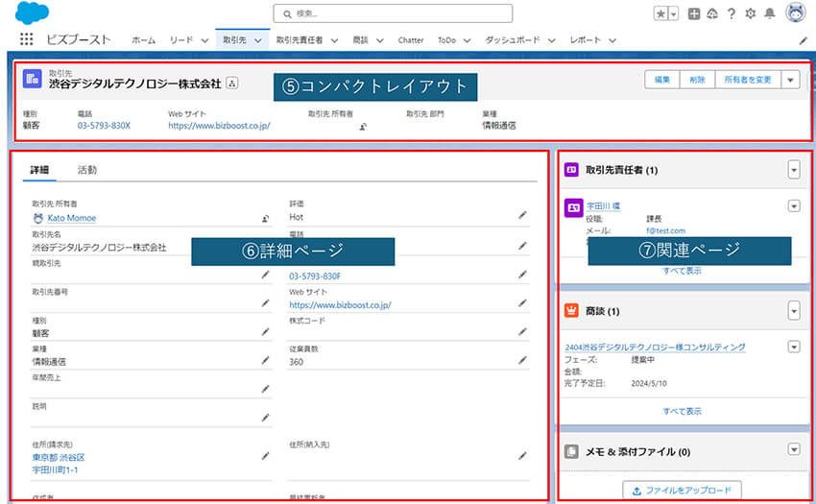Edit the 住所(納入先) field pencil

522,456
